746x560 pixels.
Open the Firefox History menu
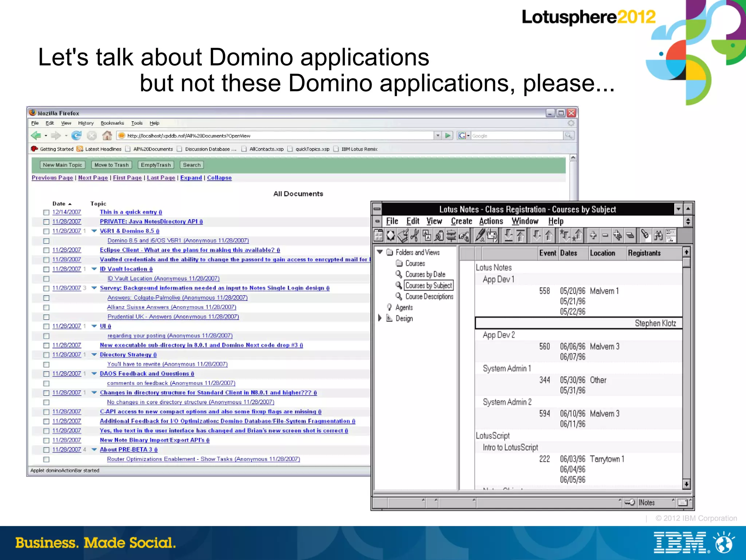tap(86, 123)
